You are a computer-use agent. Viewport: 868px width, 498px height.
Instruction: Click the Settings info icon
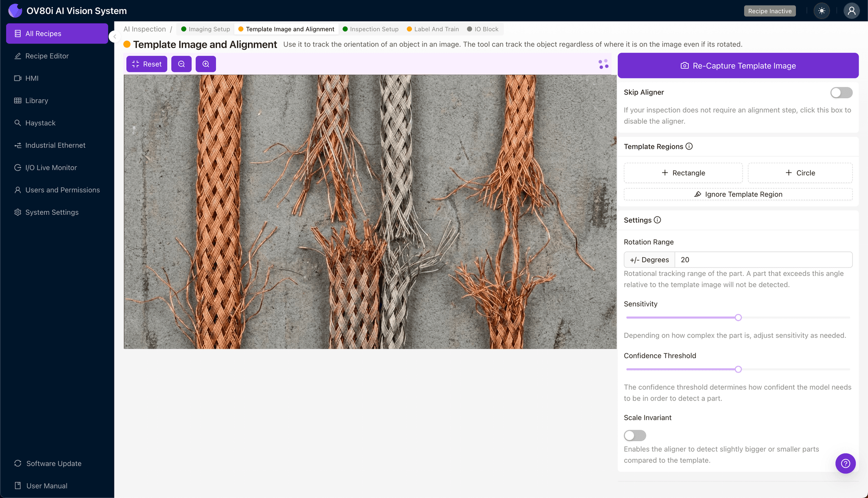point(657,220)
